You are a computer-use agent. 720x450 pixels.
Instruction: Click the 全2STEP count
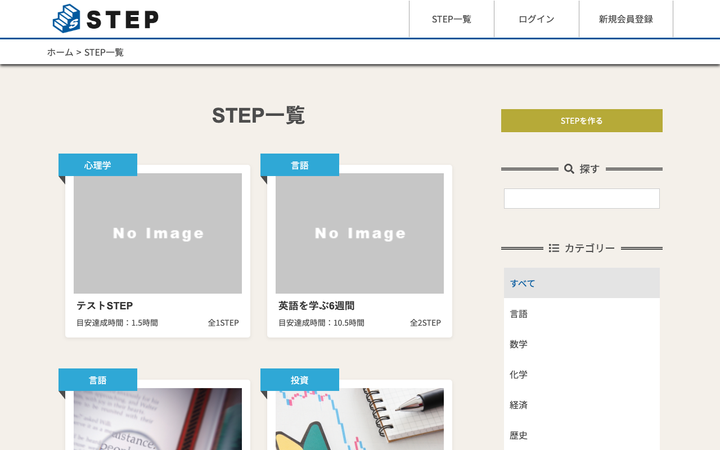(x=426, y=323)
